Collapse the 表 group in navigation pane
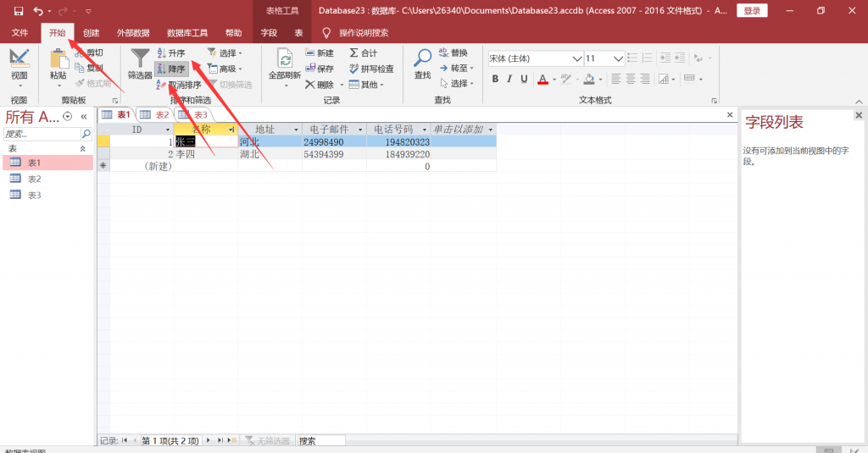The width and height of the screenshot is (868, 453). 82,149
